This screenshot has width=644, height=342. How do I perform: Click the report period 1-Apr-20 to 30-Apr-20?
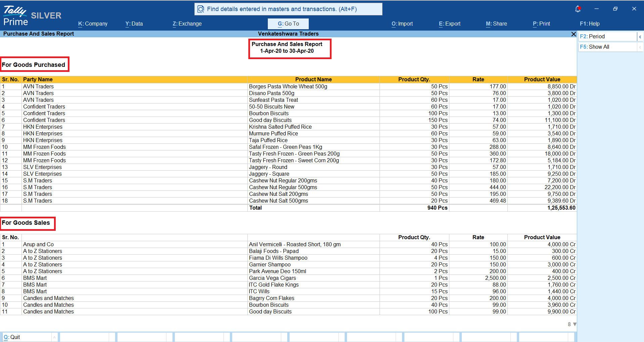(287, 51)
